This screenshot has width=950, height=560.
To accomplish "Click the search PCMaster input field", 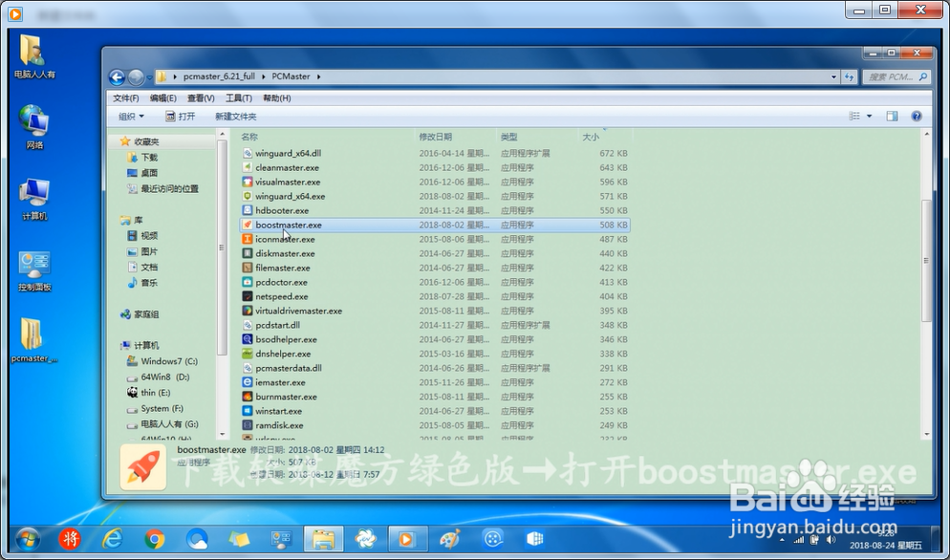I will [x=896, y=77].
